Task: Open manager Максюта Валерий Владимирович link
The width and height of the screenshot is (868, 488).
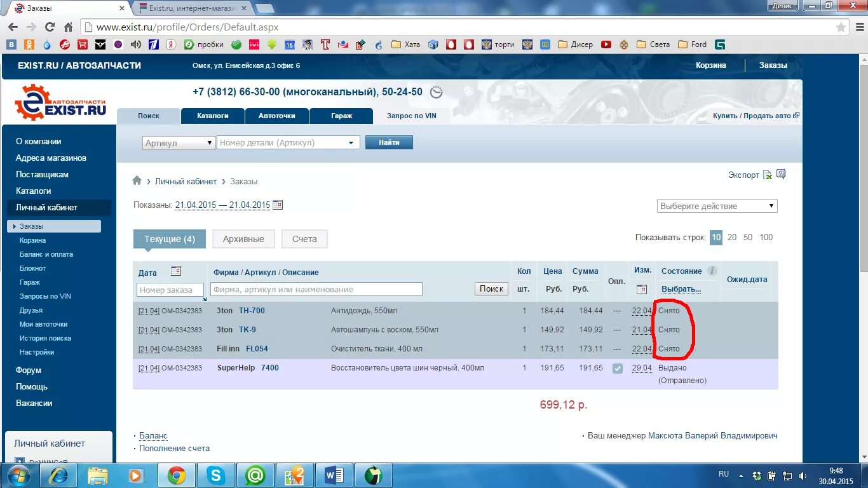Action: [x=712, y=435]
